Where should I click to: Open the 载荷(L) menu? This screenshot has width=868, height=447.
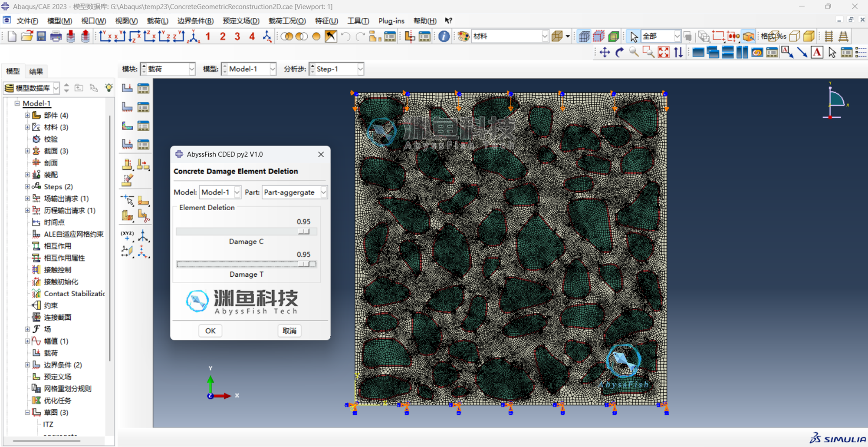[158, 21]
